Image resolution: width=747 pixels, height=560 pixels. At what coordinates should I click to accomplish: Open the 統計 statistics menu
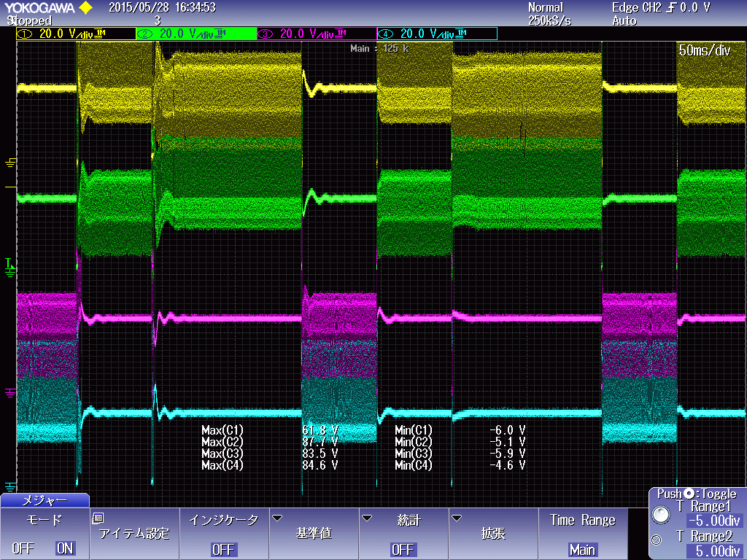(x=403, y=534)
